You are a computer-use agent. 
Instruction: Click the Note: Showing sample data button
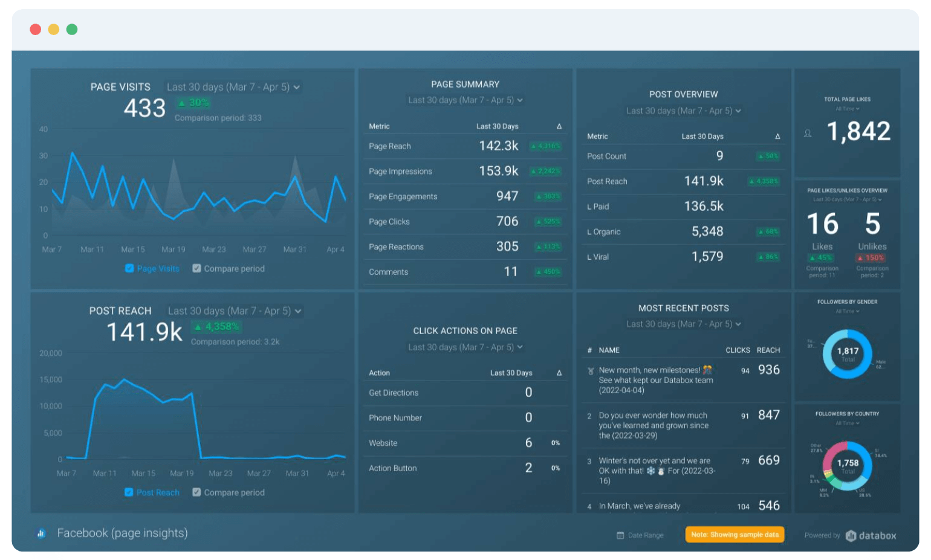pyautogui.click(x=734, y=535)
